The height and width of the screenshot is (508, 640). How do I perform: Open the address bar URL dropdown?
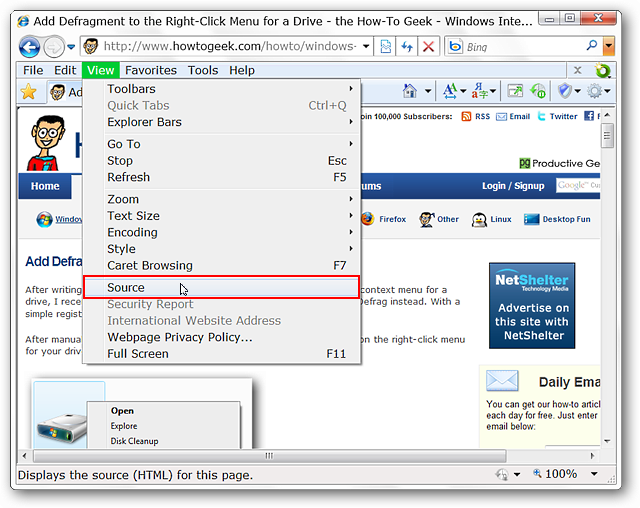(366, 47)
